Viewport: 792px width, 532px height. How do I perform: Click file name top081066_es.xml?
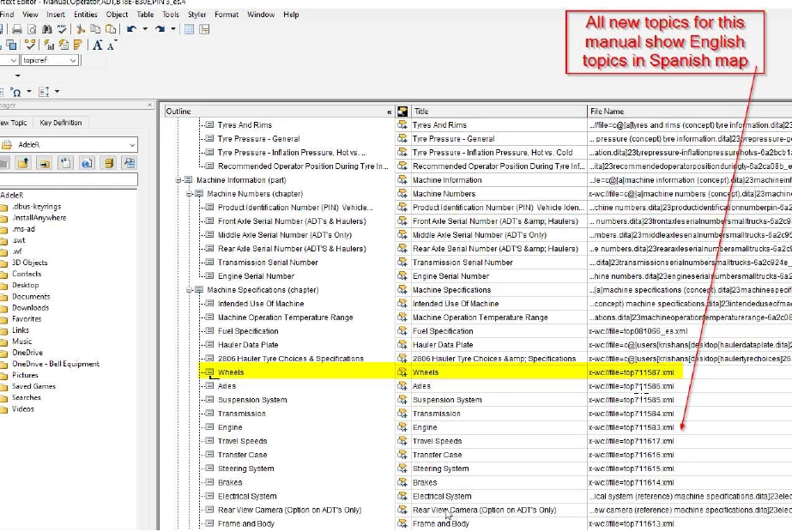point(638,331)
